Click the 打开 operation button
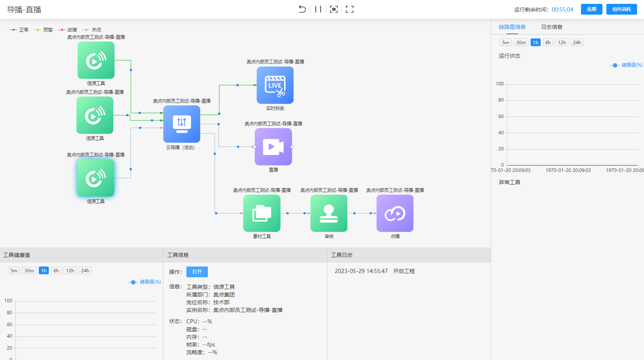Viewport: 644px width, 360px height. 197,272
